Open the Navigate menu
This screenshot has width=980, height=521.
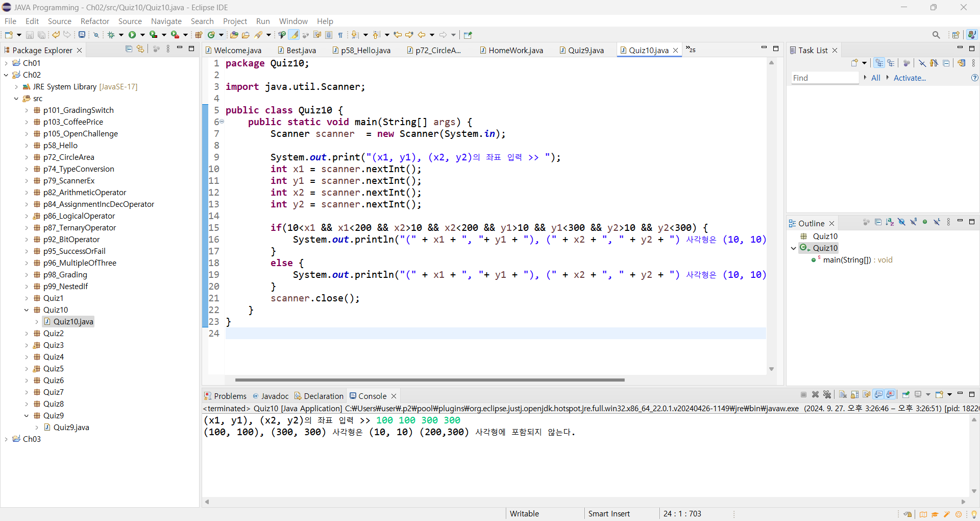click(x=166, y=21)
